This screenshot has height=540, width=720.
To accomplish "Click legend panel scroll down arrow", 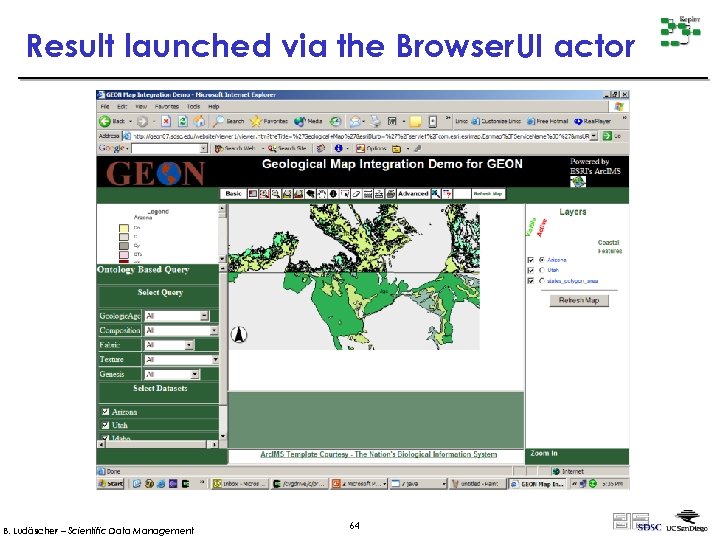I will coord(223,259).
